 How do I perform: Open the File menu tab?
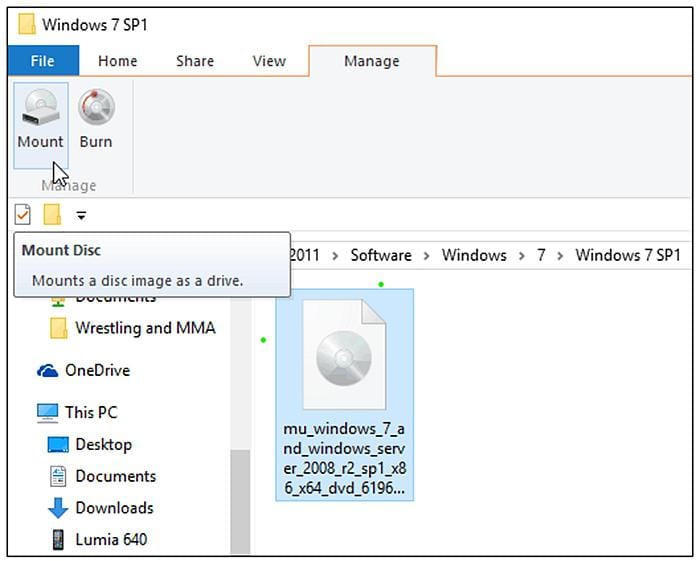[x=43, y=61]
